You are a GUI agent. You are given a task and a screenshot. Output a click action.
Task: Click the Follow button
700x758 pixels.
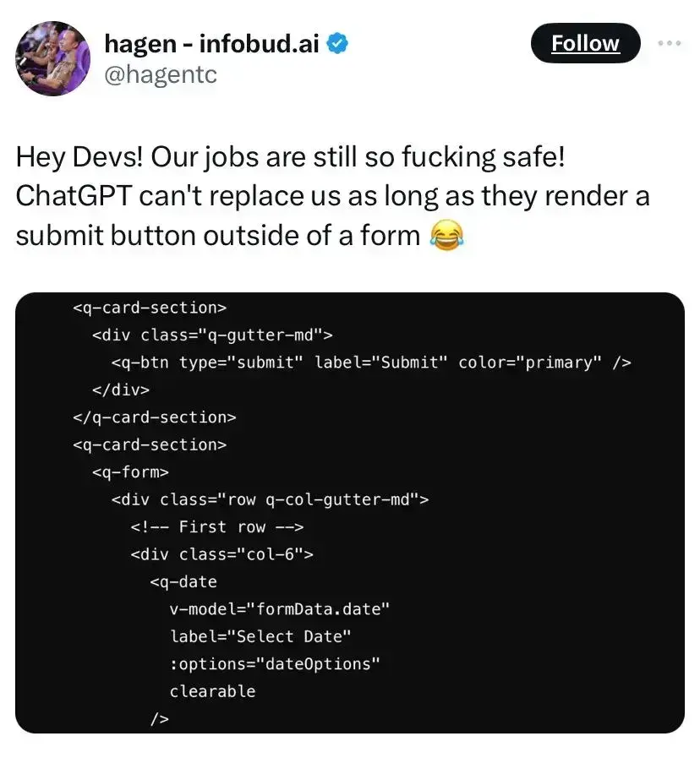(x=585, y=43)
